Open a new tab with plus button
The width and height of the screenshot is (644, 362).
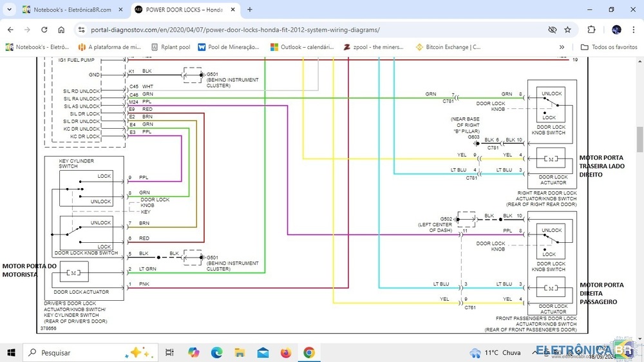[x=250, y=10]
